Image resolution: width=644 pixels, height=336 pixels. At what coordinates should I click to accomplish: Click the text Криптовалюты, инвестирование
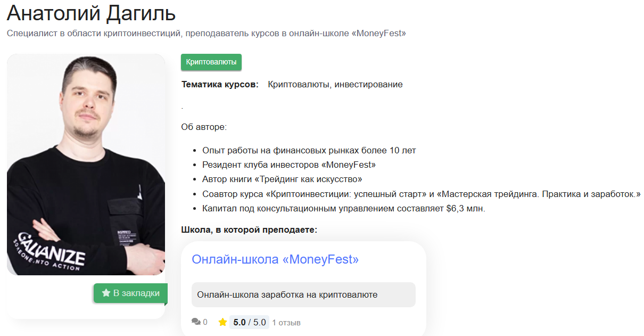[335, 84]
